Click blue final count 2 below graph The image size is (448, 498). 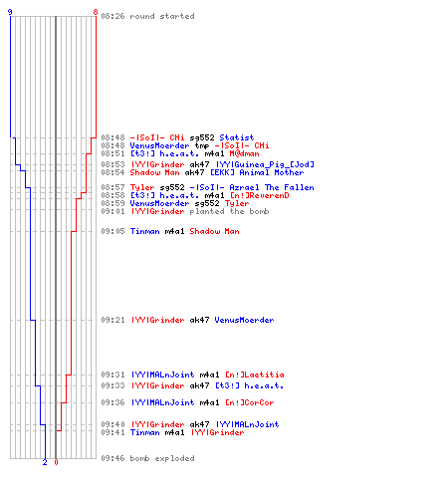point(45,462)
